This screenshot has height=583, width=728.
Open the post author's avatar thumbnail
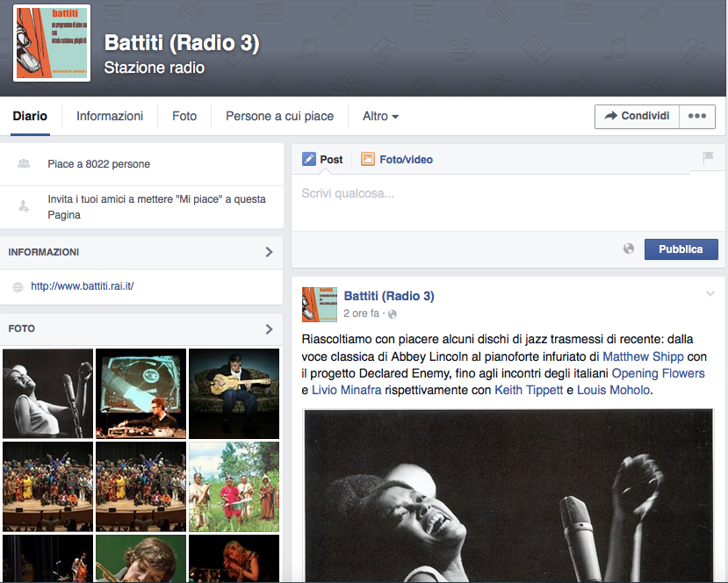pos(320,305)
